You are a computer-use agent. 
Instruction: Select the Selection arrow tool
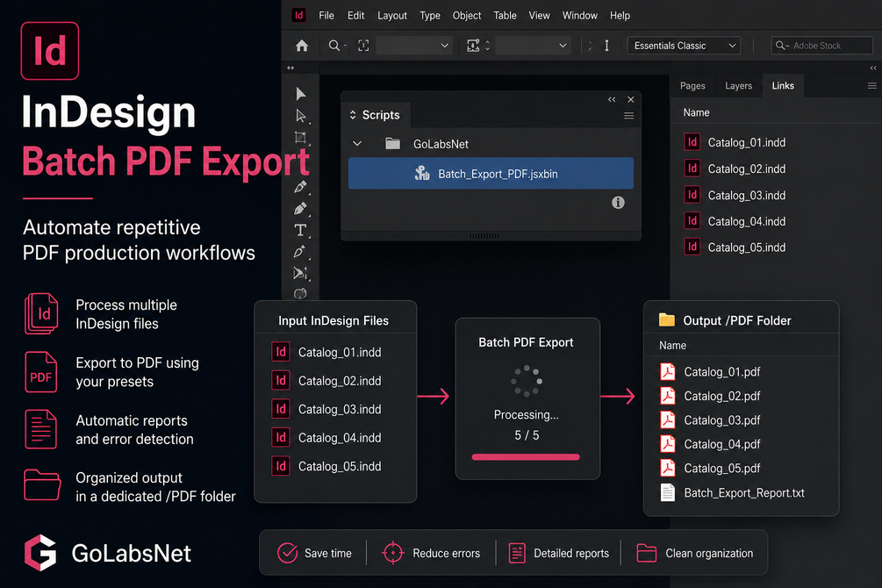[x=301, y=93]
